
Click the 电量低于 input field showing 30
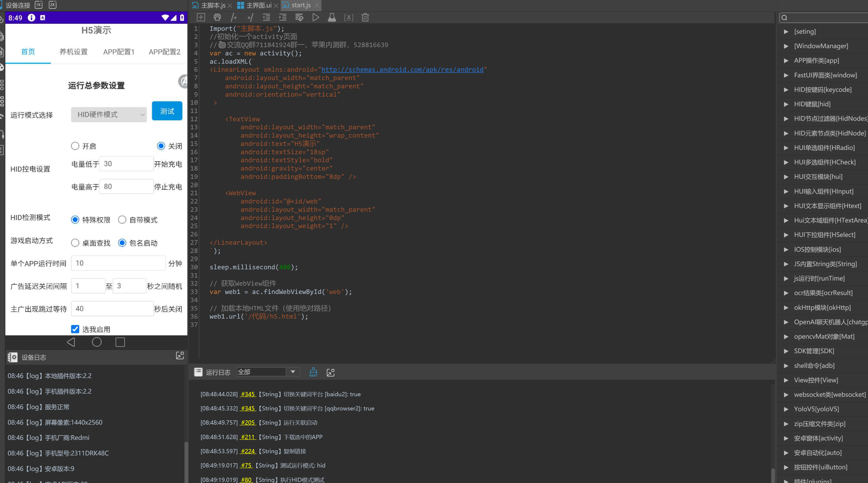(x=126, y=164)
